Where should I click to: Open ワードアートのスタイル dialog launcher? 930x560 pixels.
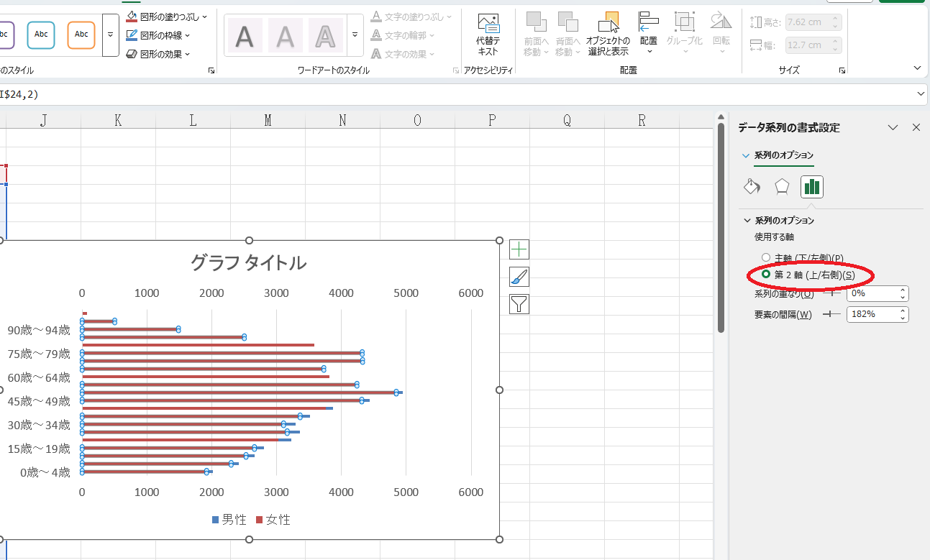pyautogui.click(x=456, y=70)
